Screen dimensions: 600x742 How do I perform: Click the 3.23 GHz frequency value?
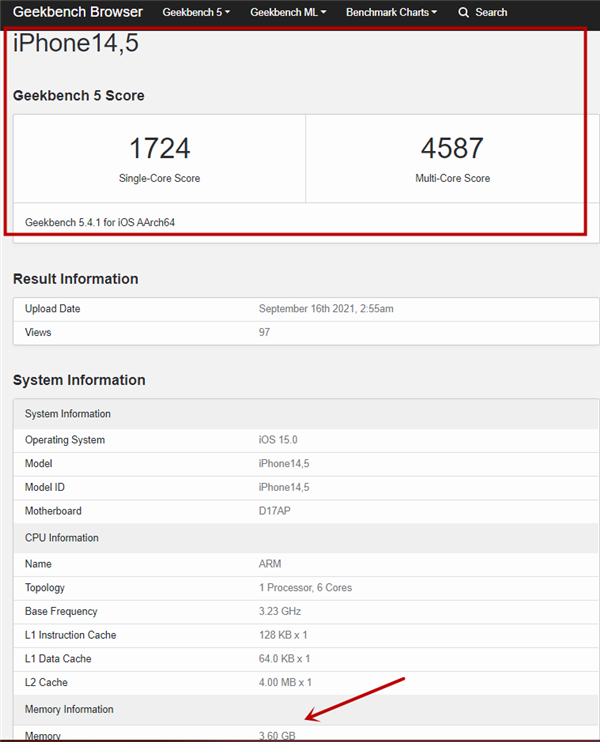(x=280, y=611)
